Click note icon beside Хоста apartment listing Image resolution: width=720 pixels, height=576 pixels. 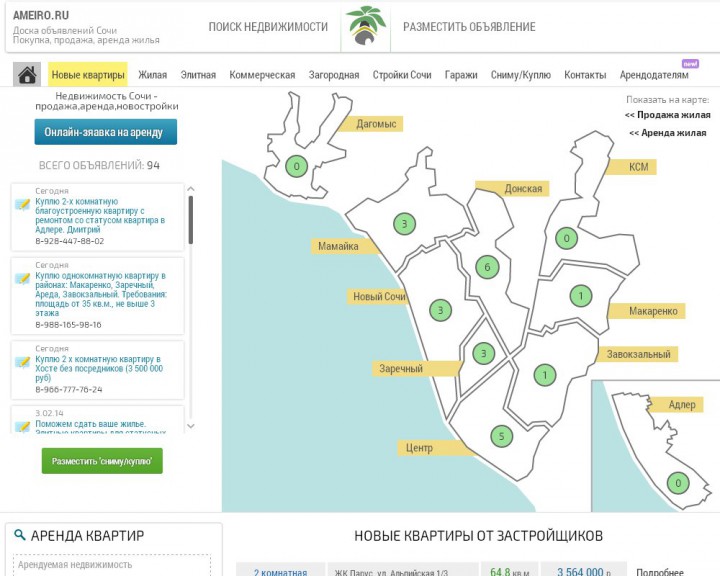tap(22, 362)
